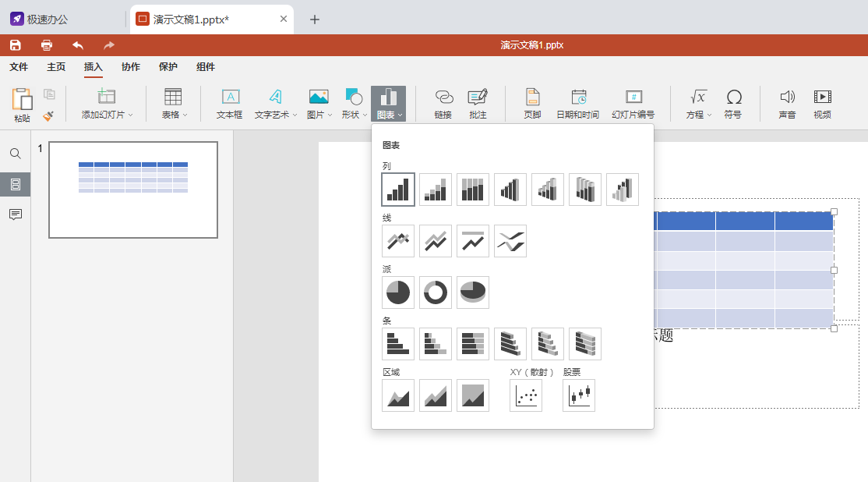868x482 pixels.
Task: Select the 插入 insert tab
Action: point(93,67)
